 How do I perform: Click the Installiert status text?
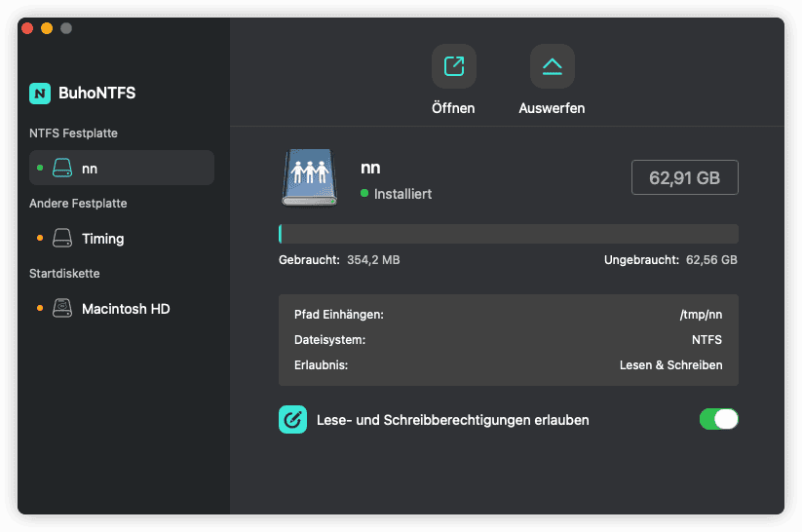[403, 194]
